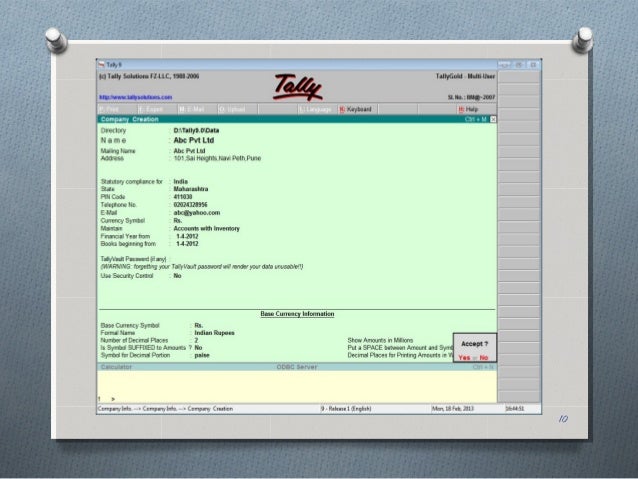Click Decimal Places for Printing Amounts label
This screenshot has height=479, width=638.
point(400,355)
